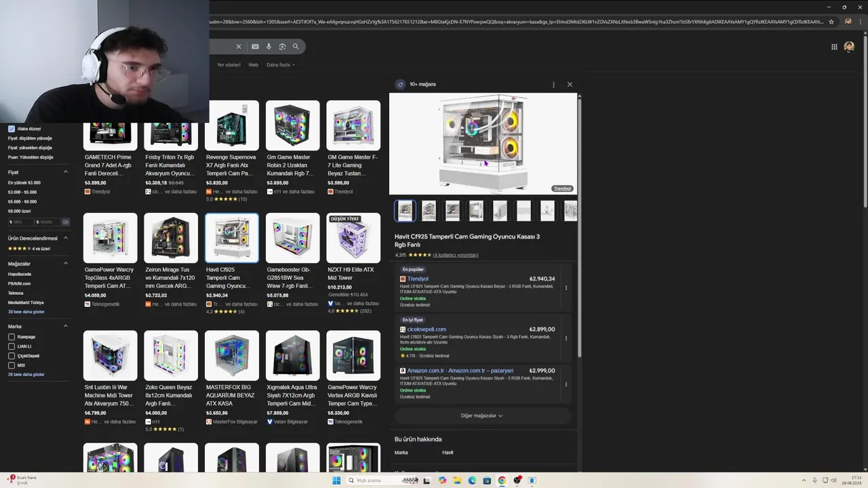Open the on-screen keyboard icon in search bar
Screen dimensions: 868x488
(255, 47)
